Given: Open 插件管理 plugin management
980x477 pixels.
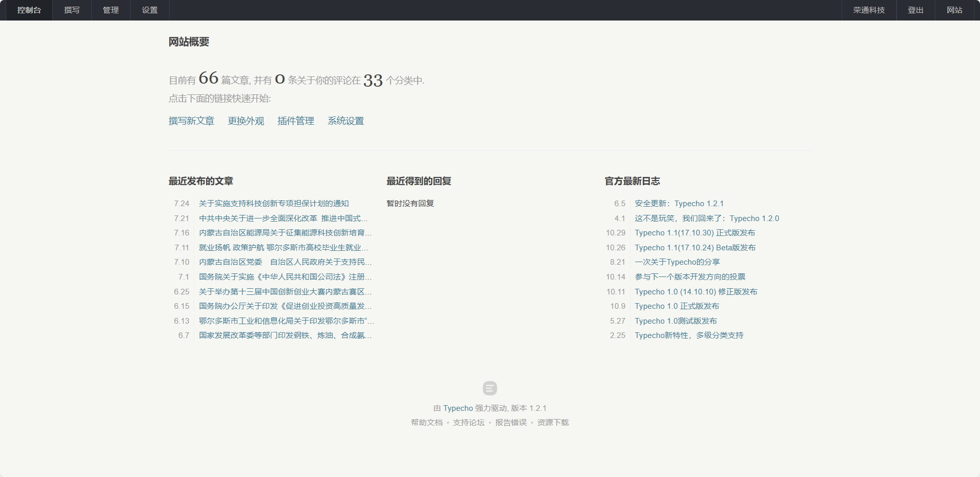Looking at the screenshot, I should click(295, 121).
